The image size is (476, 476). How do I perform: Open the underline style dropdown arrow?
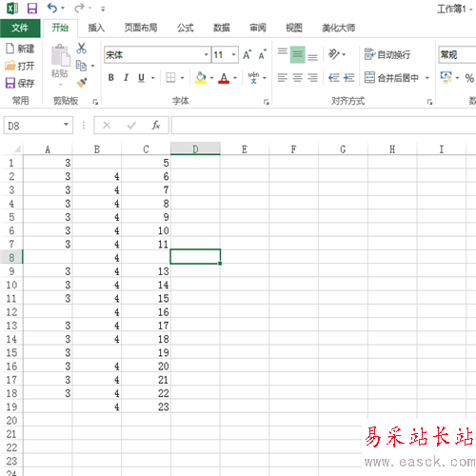tap(153, 78)
